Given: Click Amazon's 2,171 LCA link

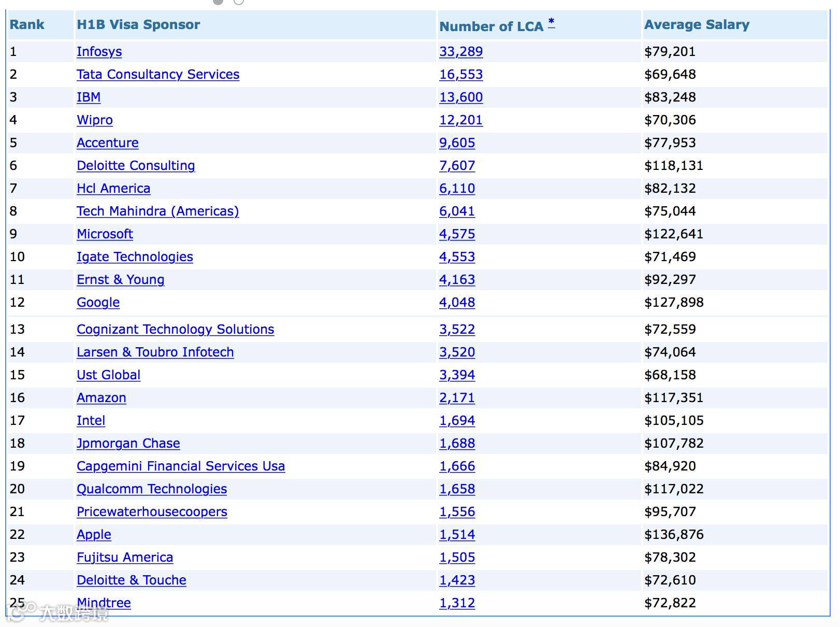Looking at the screenshot, I should (457, 398).
